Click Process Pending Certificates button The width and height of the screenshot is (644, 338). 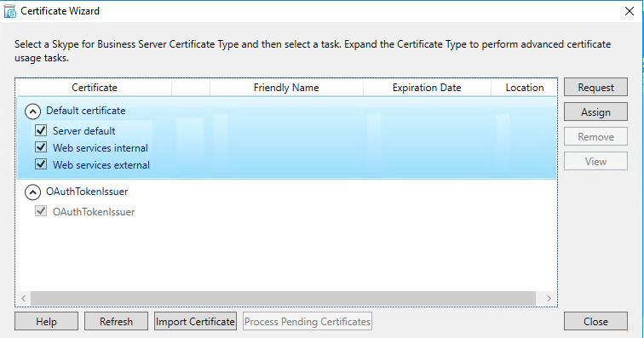point(308,321)
